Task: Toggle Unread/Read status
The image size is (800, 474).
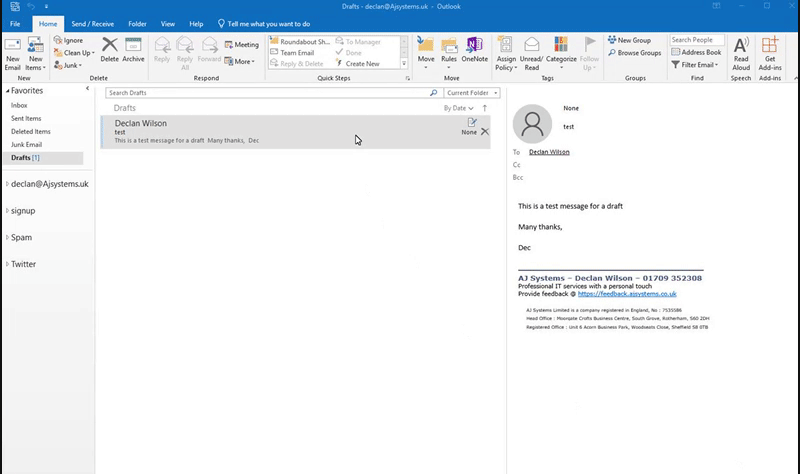Action: [x=532, y=53]
